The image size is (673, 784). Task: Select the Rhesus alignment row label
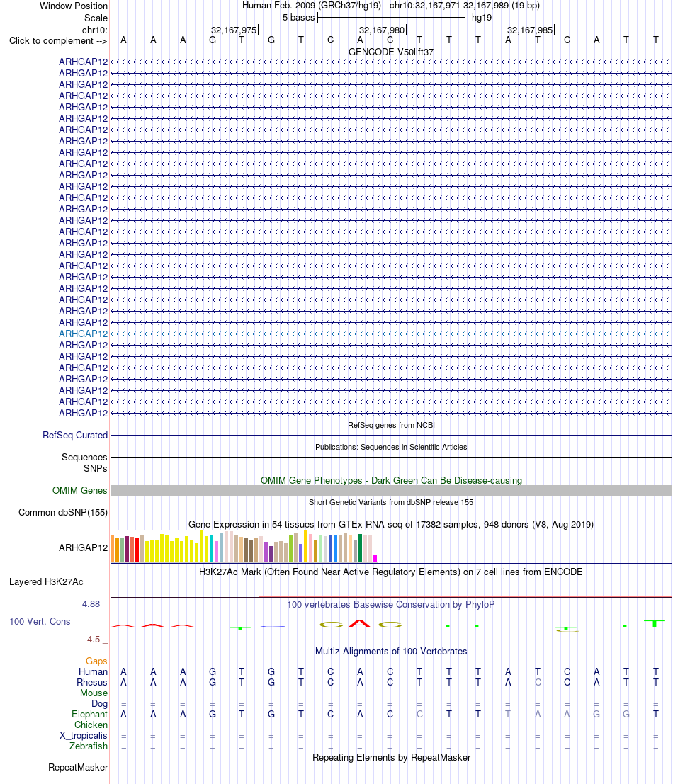click(x=92, y=683)
